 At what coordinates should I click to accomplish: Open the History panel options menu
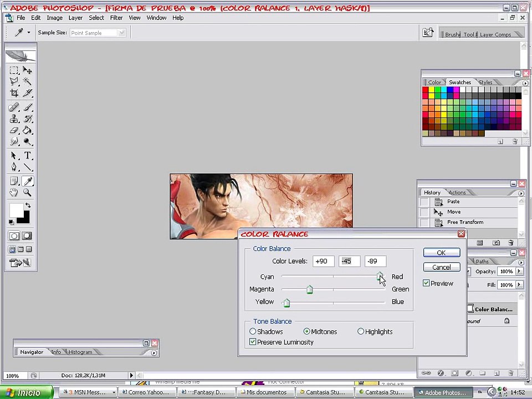[x=521, y=193]
